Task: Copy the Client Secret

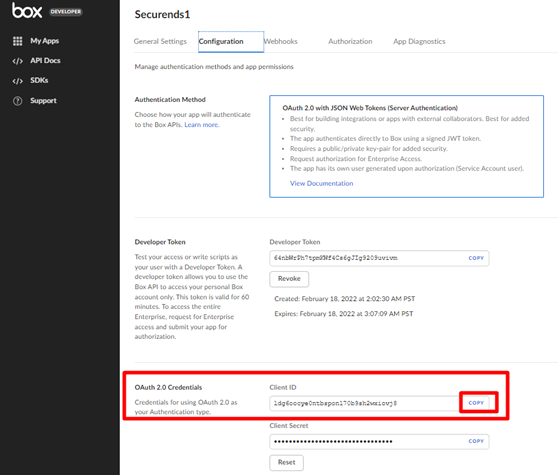Action: pos(476,441)
